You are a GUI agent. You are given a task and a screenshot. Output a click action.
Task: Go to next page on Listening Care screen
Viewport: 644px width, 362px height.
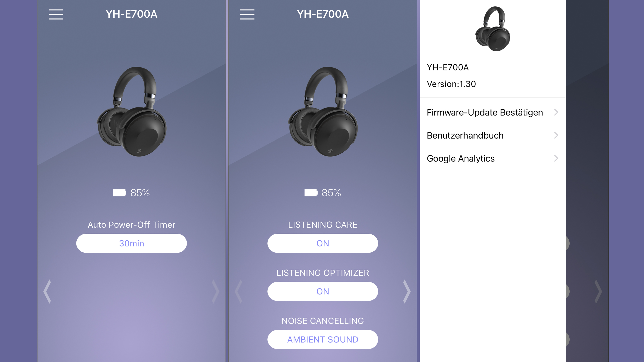[x=407, y=291]
